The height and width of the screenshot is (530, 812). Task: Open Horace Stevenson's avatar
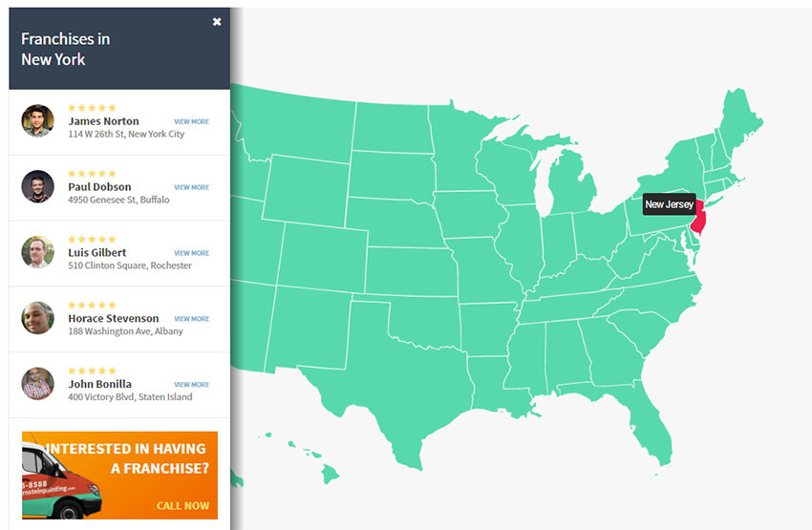click(x=38, y=318)
